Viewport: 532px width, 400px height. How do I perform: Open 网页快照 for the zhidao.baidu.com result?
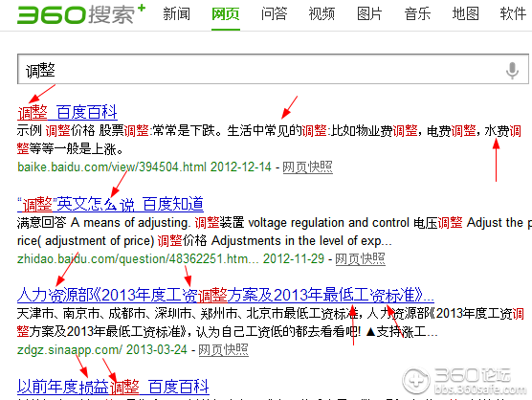pyautogui.click(x=361, y=259)
